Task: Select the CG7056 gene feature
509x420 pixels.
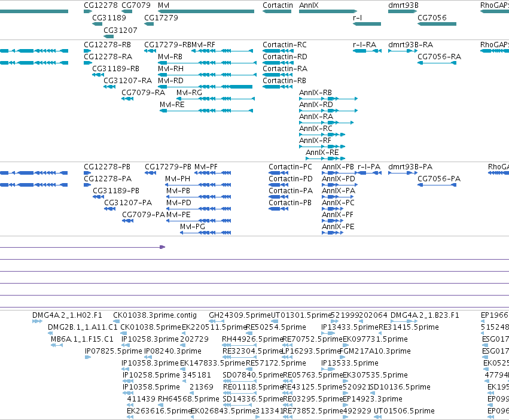Action: 437,24
